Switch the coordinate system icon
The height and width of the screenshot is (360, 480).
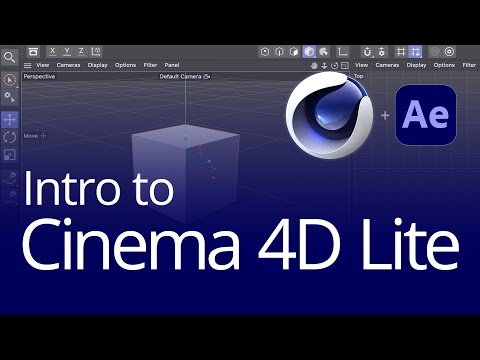click(96, 51)
